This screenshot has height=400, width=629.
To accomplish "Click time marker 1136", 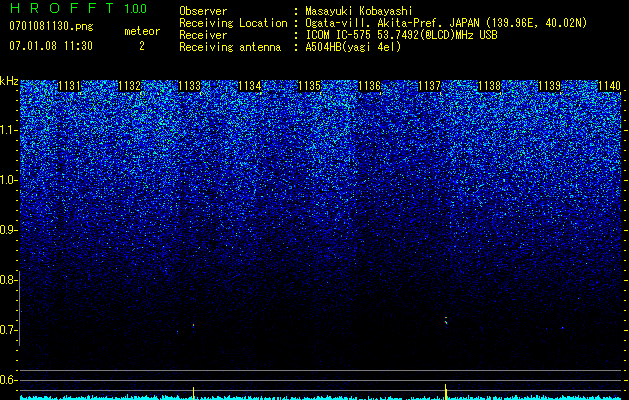I will (x=369, y=86).
